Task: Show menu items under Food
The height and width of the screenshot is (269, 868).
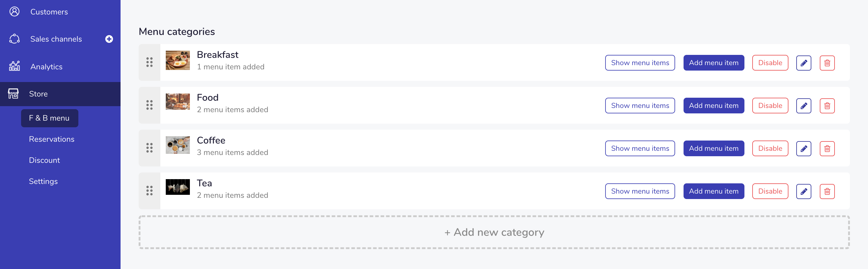Action: coord(640,106)
